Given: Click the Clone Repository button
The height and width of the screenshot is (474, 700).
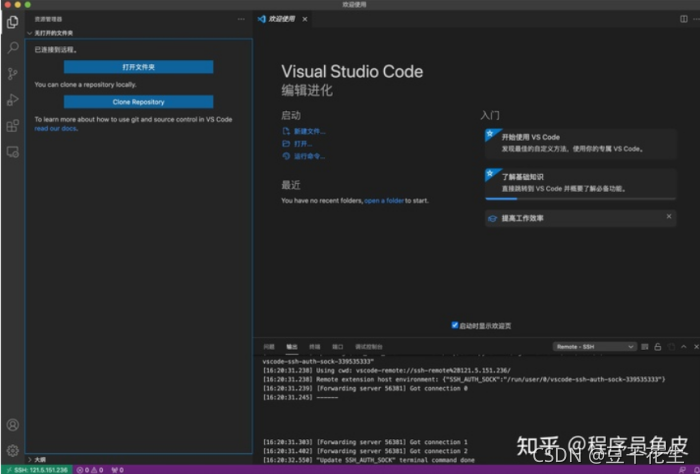Looking at the screenshot, I should tap(138, 102).
